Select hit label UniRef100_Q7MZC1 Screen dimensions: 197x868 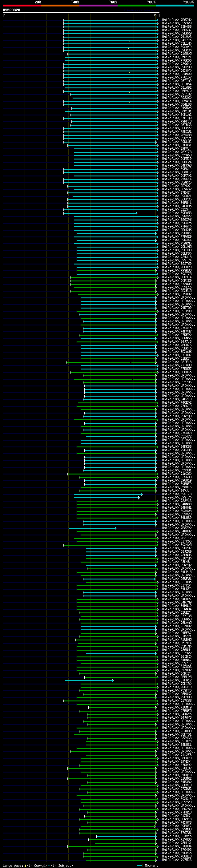[x=177, y=636]
